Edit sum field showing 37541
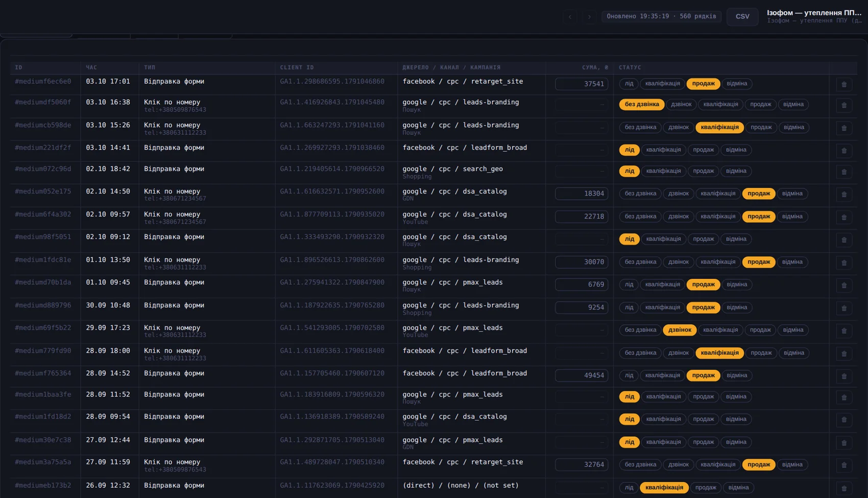Image resolution: width=868 pixels, height=498 pixels. (x=582, y=84)
